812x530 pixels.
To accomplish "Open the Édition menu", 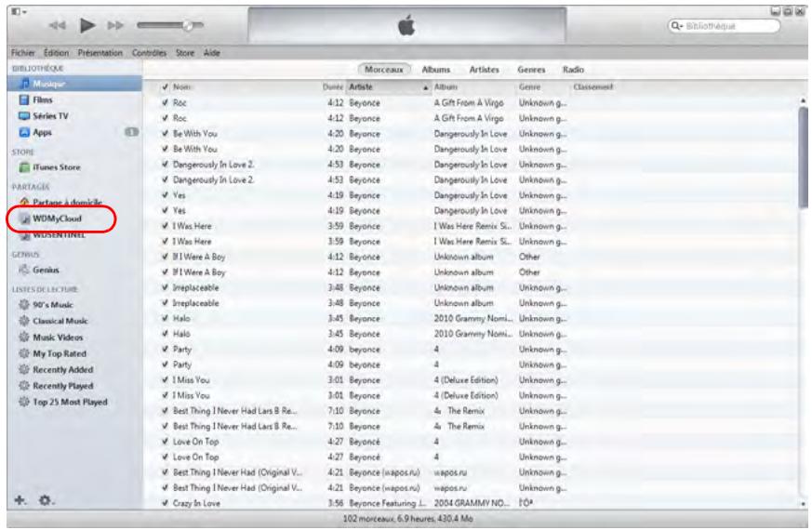I will 56,53.
